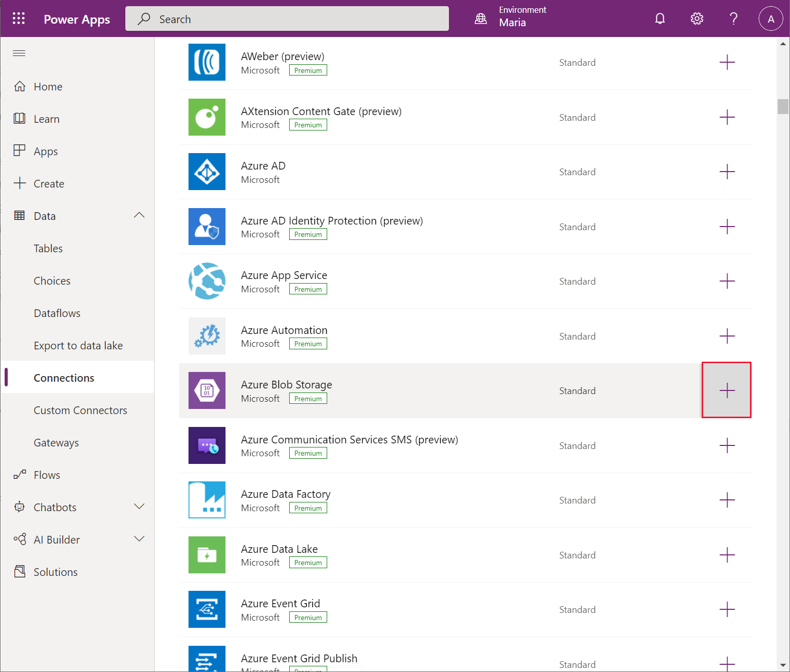
Task: Open Create in the sidebar
Action: (77, 183)
